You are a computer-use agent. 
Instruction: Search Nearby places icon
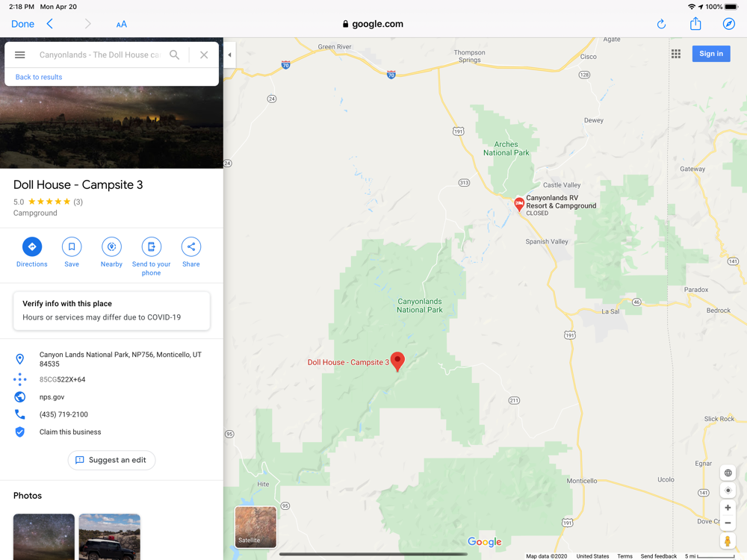pos(111,246)
